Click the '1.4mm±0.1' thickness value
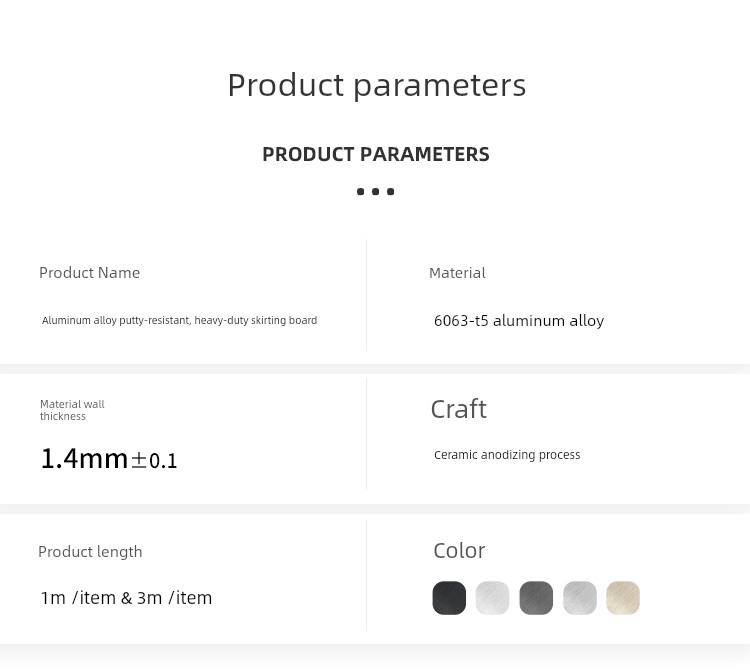The height and width of the screenshot is (671, 750). click(109, 459)
